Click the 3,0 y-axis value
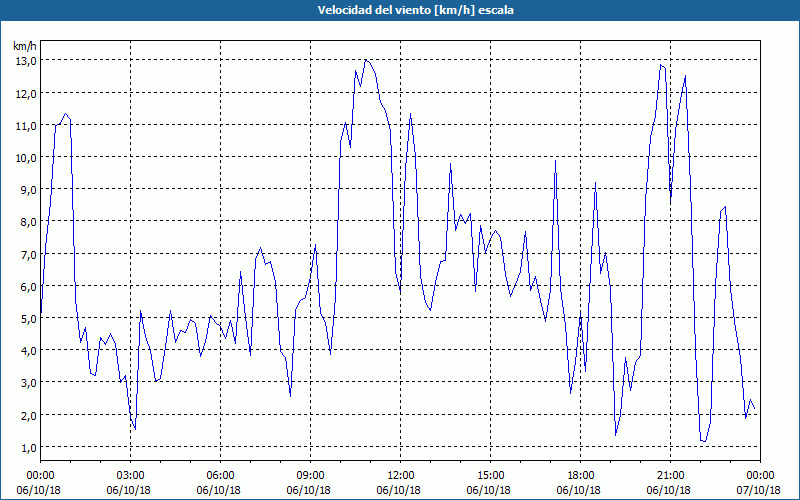Screen dimensions: 800x500 click(x=29, y=384)
